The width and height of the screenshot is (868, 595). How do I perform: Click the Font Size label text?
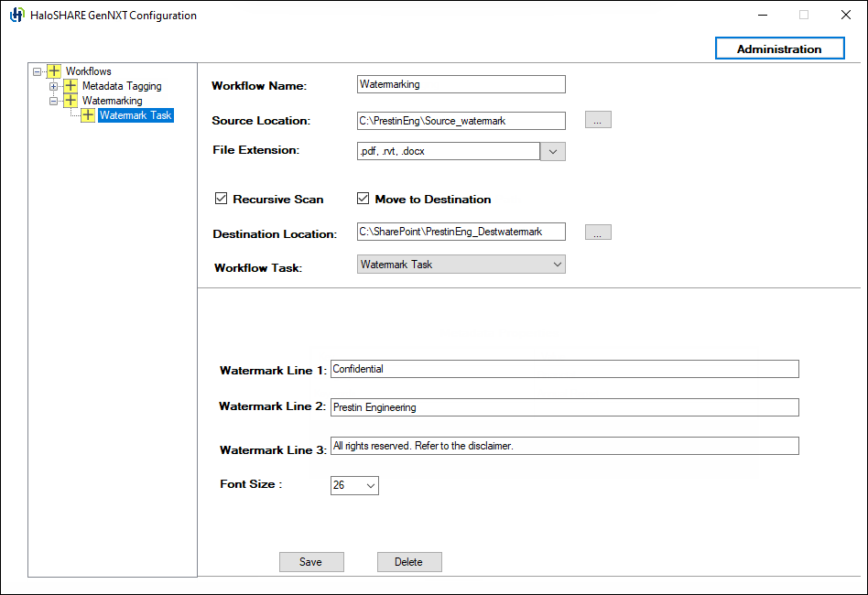(x=251, y=483)
